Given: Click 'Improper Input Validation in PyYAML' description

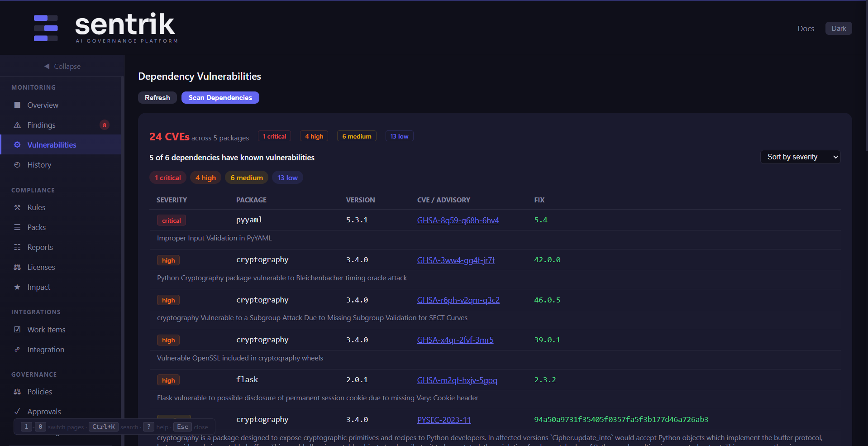Looking at the screenshot, I should [214, 238].
